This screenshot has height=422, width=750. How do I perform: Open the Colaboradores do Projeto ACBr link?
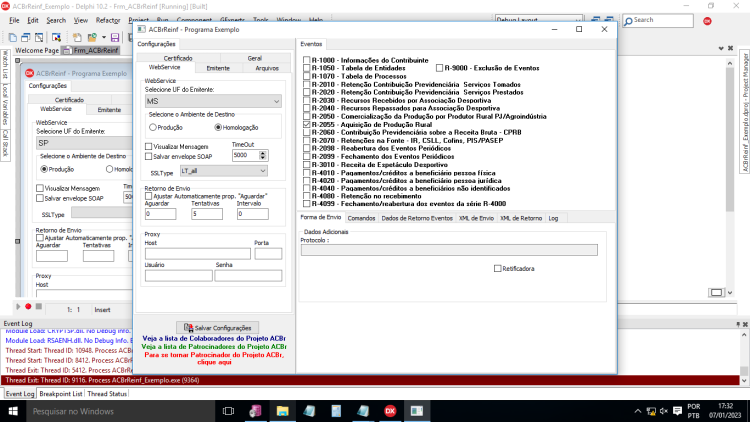pos(214,338)
